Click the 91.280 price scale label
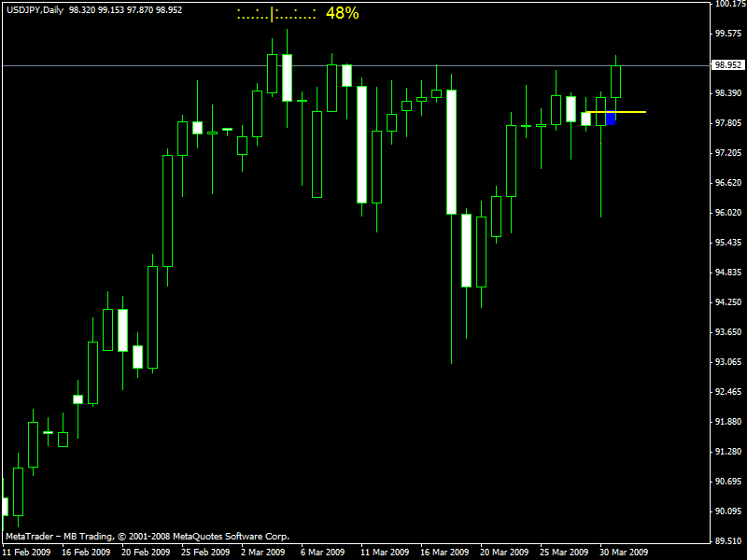 pyautogui.click(x=728, y=452)
